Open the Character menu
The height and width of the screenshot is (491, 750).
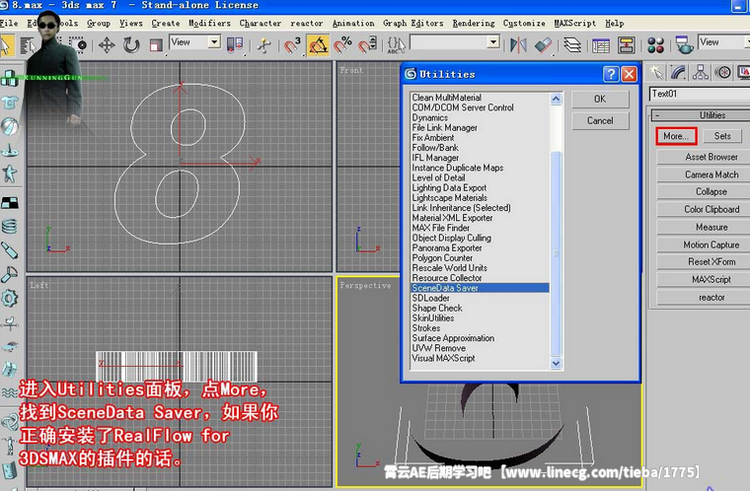[x=260, y=23]
